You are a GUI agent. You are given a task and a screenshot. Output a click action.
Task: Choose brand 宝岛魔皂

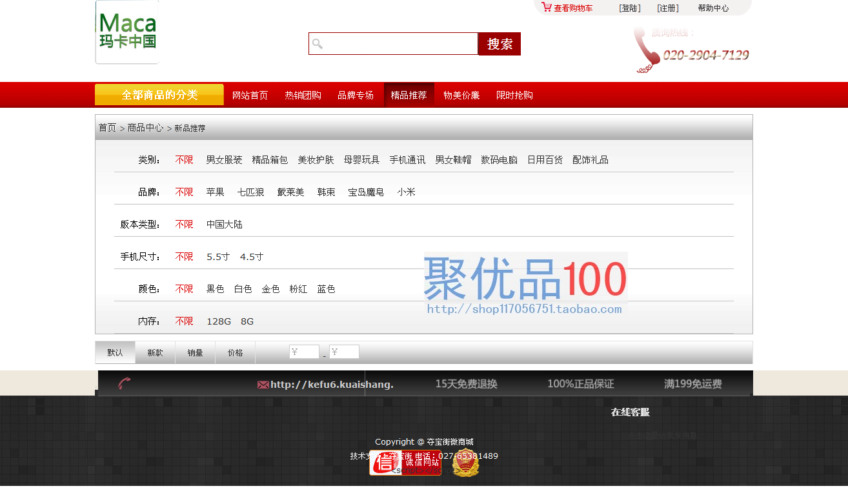tap(366, 192)
